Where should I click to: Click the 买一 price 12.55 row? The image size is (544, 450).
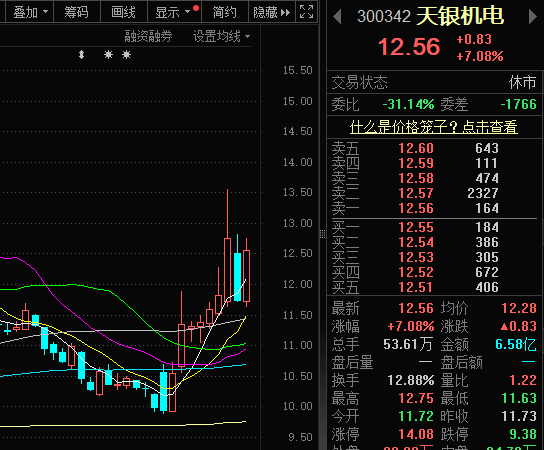pyautogui.click(x=434, y=227)
